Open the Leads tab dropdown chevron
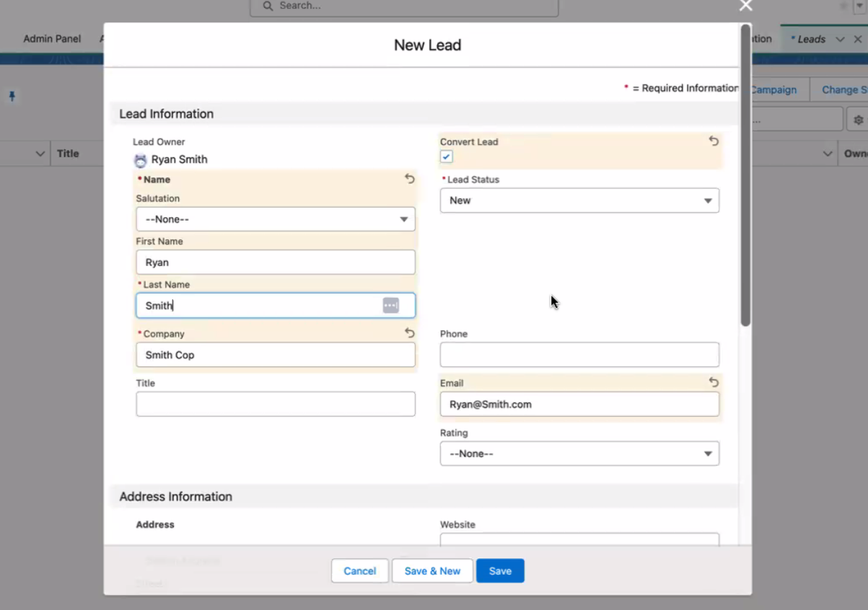The image size is (868, 610). click(x=840, y=40)
